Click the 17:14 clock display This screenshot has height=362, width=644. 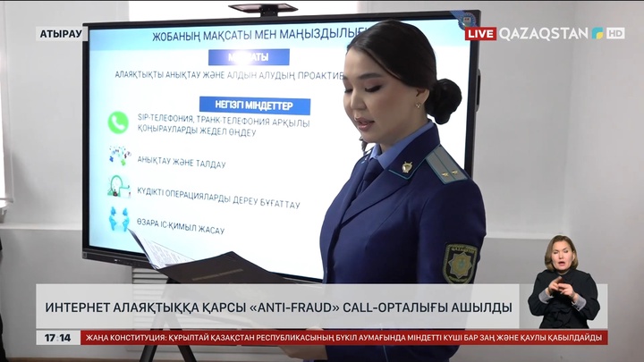point(58,338)
